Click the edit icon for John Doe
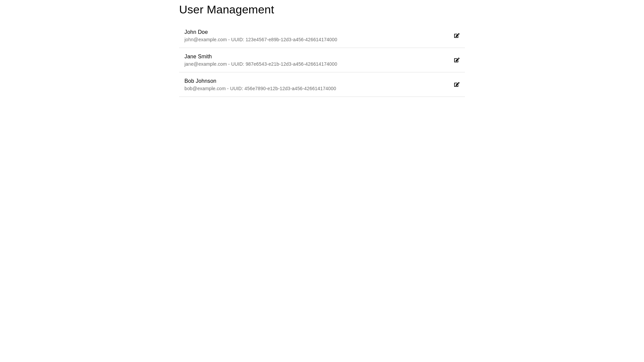 pos(457,36)
